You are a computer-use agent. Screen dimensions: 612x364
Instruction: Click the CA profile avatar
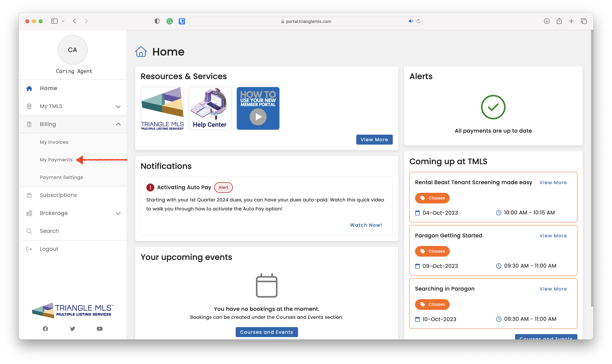pyautogui.click(x=72, y=50)
